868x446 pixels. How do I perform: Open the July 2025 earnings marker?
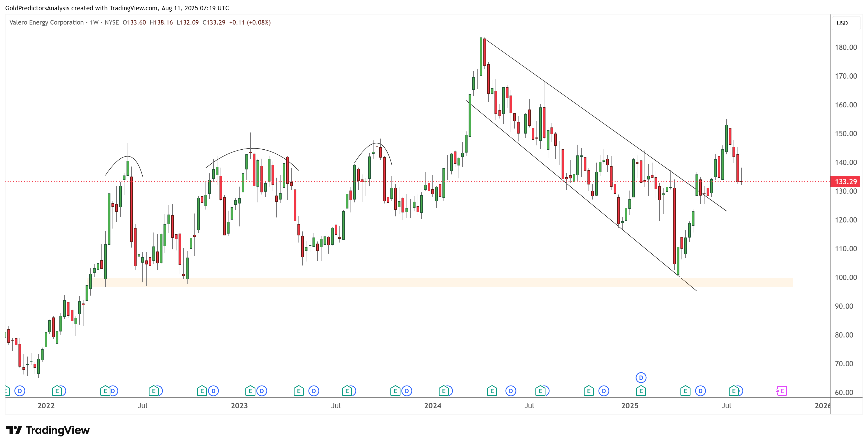[734, 391]
